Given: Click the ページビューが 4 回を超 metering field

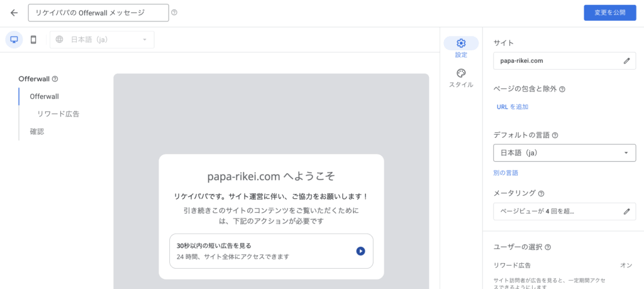Looking at the screenshot, I should [x=564, y=212].
